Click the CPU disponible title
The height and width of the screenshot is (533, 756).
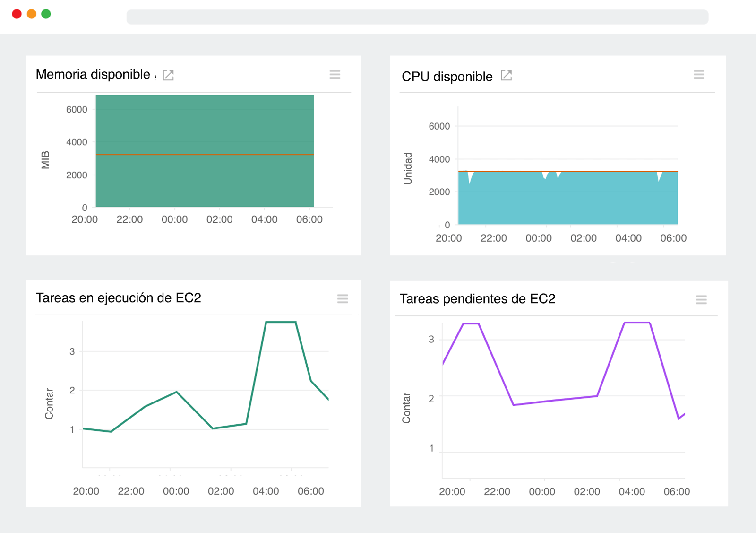pyautogui.click(x=446, y=76)
